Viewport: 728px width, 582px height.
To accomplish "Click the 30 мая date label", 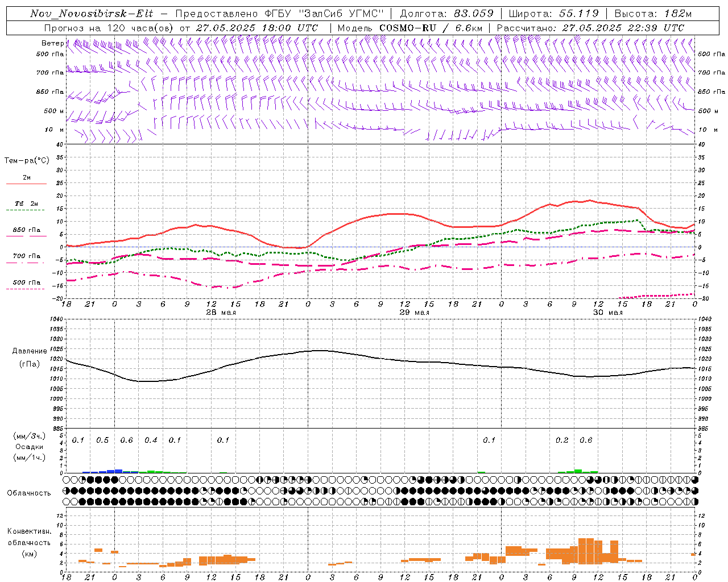I will [607, 313].
